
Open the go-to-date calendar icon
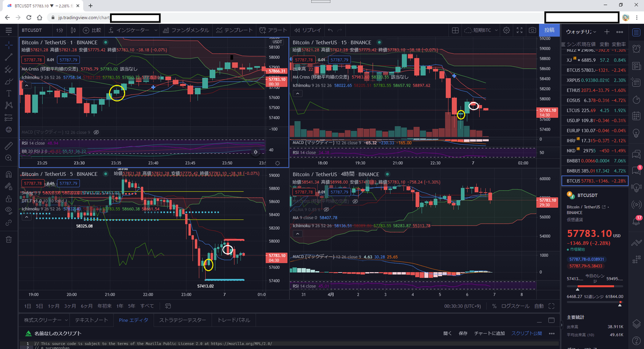[x=167, y=306]
